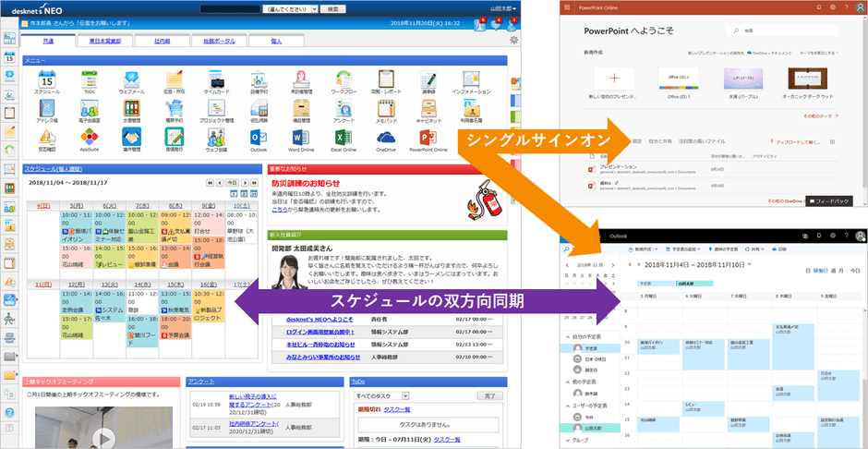Open the 山田太郎 user menu

point(500,7)
